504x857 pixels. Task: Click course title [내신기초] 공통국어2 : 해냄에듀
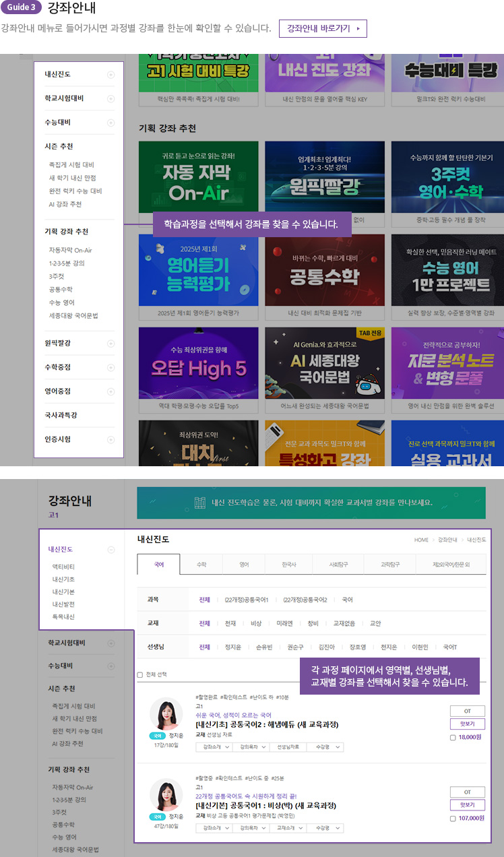[267, 724]
